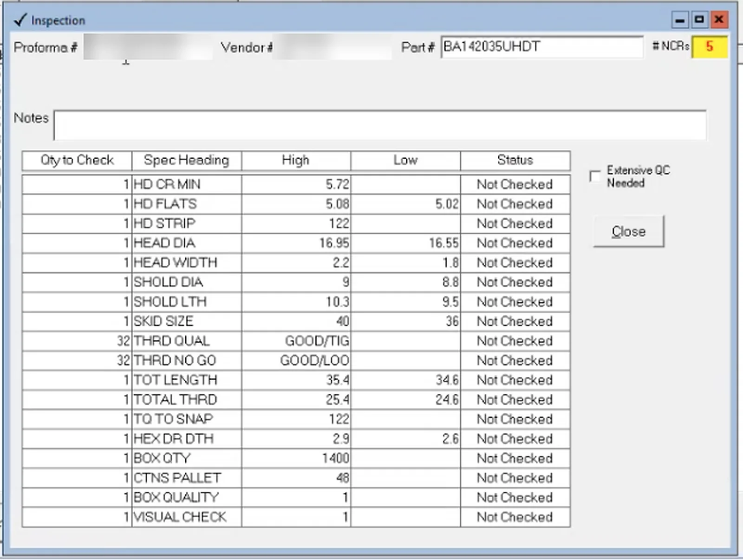Viewport: 743px width, 560px height.
Task: Select the HEX DR DTH spec cell
Action: click(x=187, y=439)
